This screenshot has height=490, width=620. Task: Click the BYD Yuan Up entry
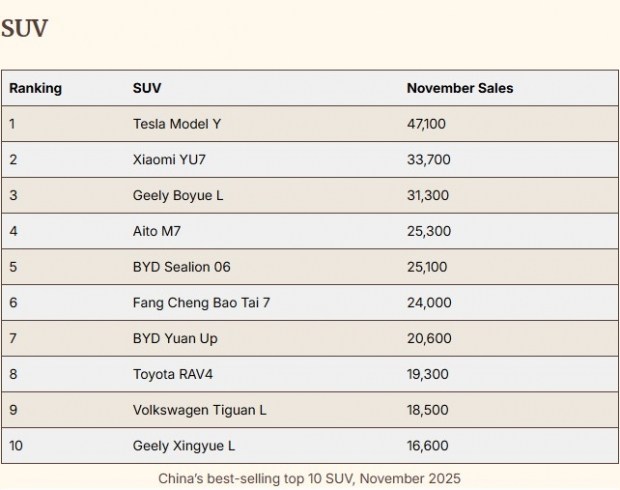tap(175, 338)
